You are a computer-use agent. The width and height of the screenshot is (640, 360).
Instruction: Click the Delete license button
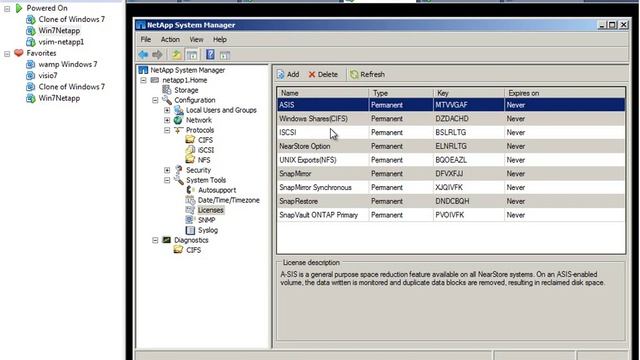pyautogui.click(x=323, y=74)
